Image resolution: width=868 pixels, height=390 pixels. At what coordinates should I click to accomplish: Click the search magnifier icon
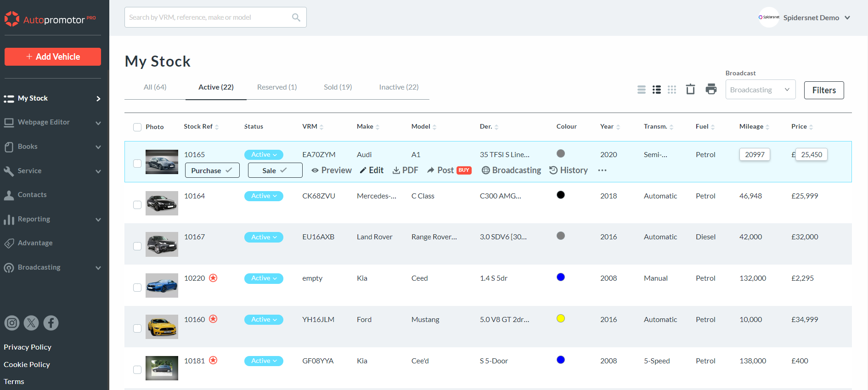(x=296, y=17)
